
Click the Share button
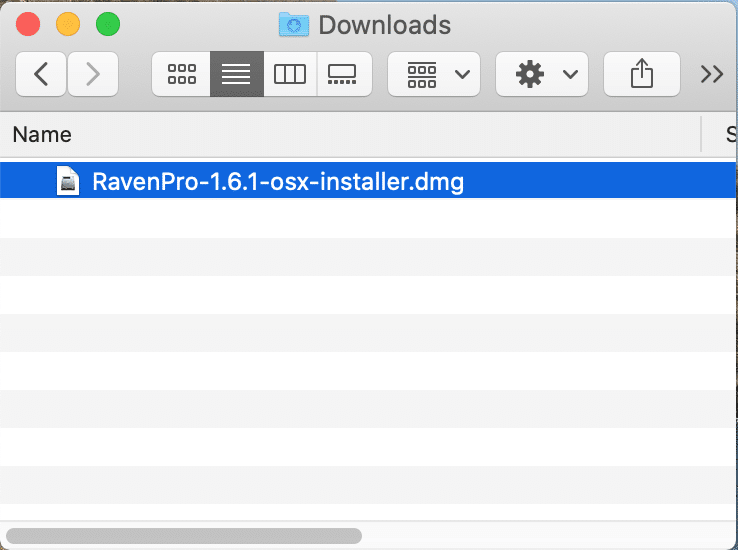click(642, 74)
